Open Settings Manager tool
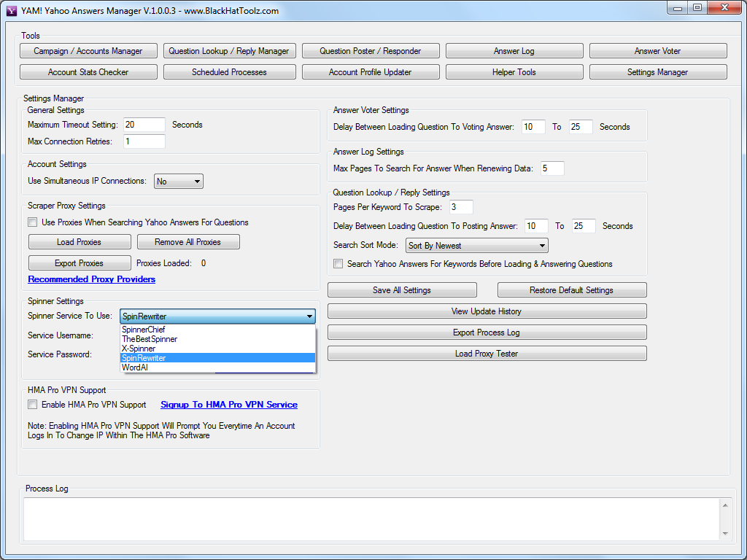The height and width of the screenshot is (560, 747). coord(657,72)
